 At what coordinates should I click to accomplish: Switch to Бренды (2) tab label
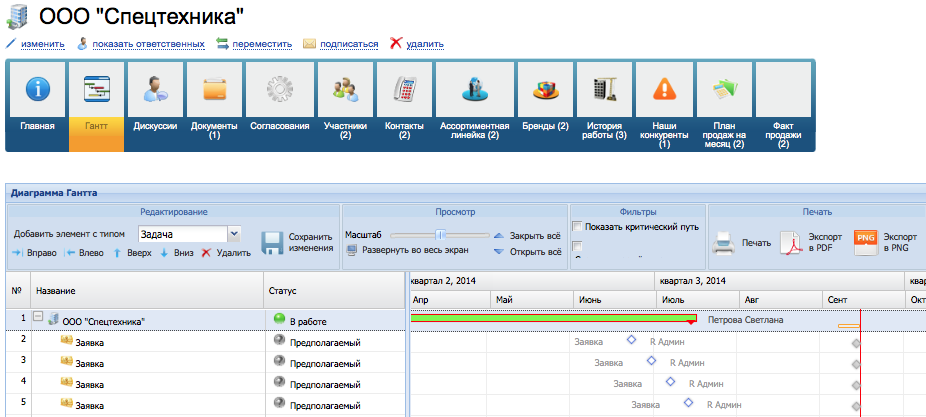click(545, 126)
